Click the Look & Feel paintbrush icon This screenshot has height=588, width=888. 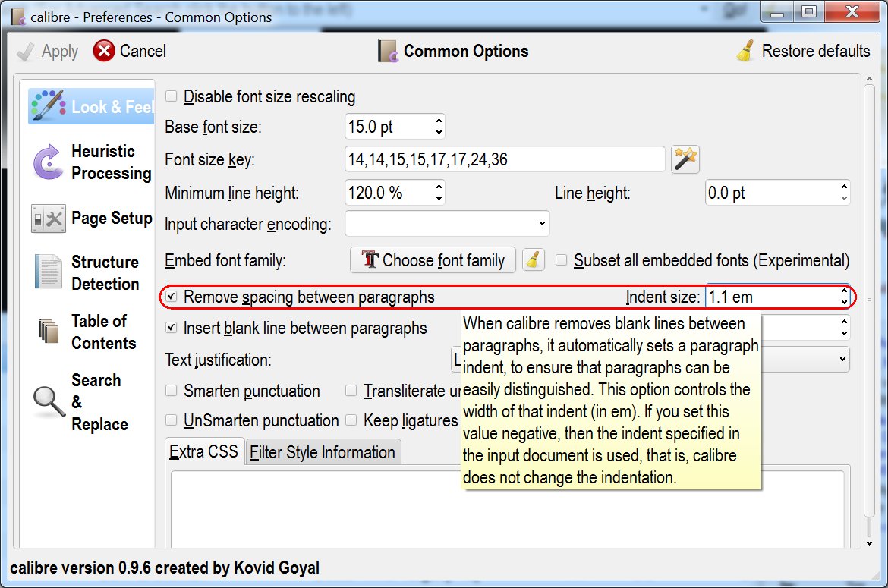click(x=48, y=105)
